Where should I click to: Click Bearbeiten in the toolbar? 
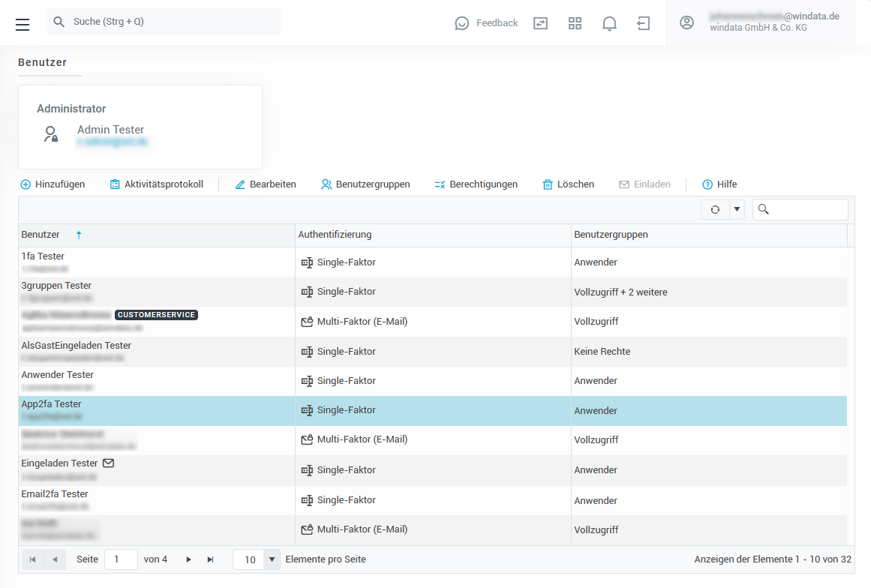[x=266, y=184]
